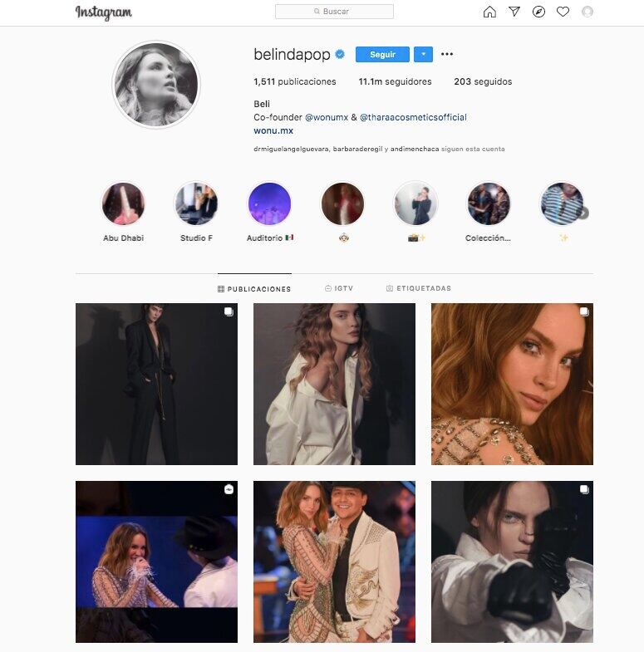Image resolution: width=644 pixels, height=652 pixels.
Task: Open the wonu.mx link
Action: (273, 130)
